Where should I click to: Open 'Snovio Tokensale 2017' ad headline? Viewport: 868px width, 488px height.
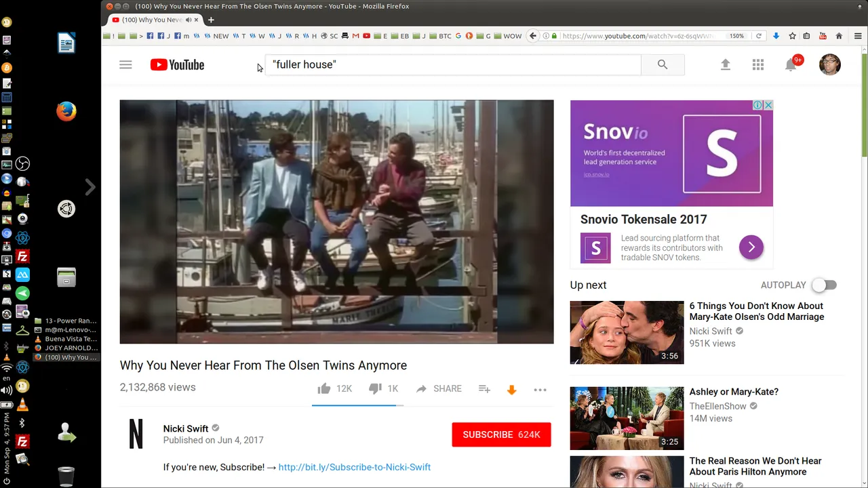coord(644,220)
